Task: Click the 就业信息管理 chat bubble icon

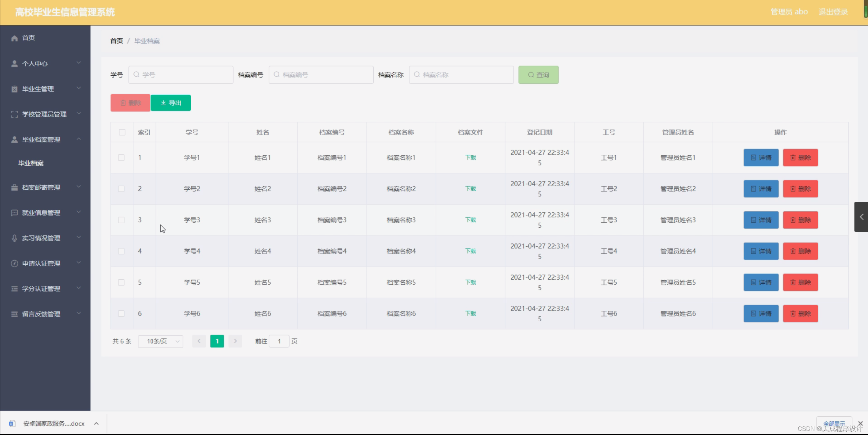Action: [x=14, y=213]
